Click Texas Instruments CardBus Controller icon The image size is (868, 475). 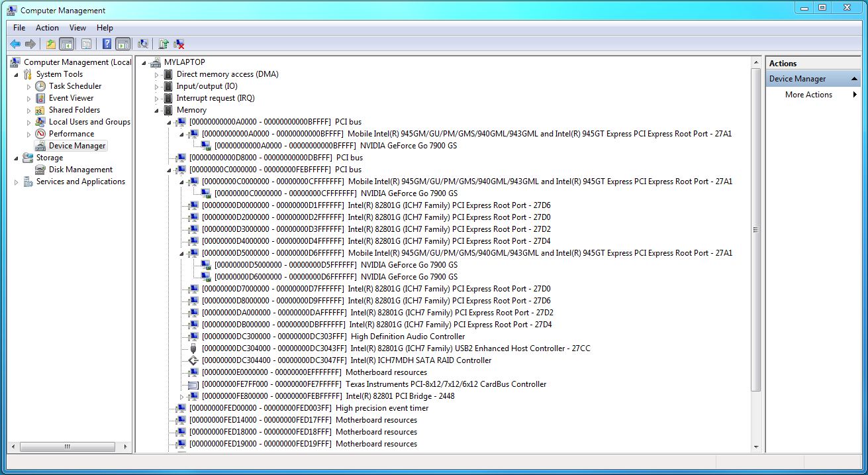193,384
